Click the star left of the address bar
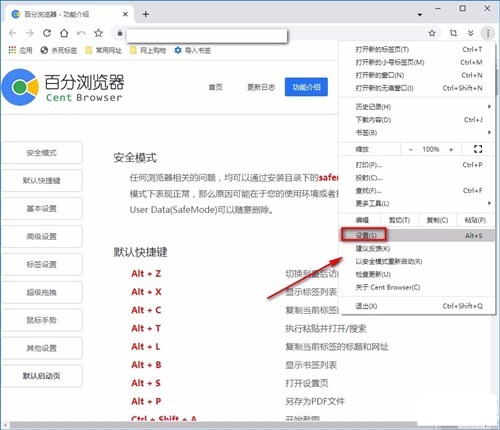The image size is (500, 430). (98, 33)
